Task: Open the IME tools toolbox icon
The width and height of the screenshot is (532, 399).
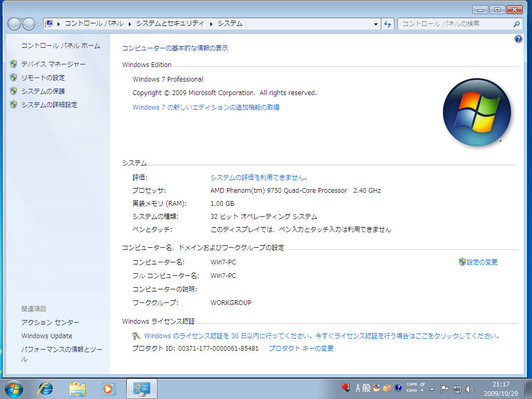Action: point(387,388)
